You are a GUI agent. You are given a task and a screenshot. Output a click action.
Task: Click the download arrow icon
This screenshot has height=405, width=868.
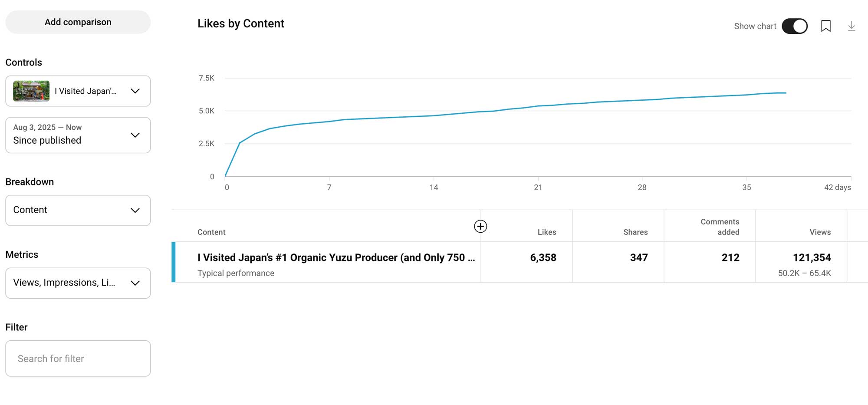click(851, 26)
